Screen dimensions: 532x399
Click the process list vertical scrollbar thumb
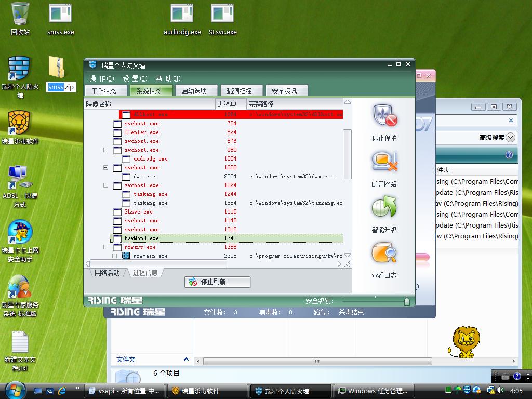pyautogui.click(x=347, y=154)
